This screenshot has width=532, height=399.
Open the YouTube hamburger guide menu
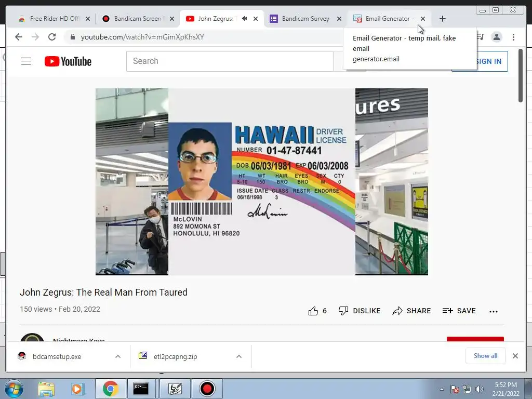[x=26, y=61]
